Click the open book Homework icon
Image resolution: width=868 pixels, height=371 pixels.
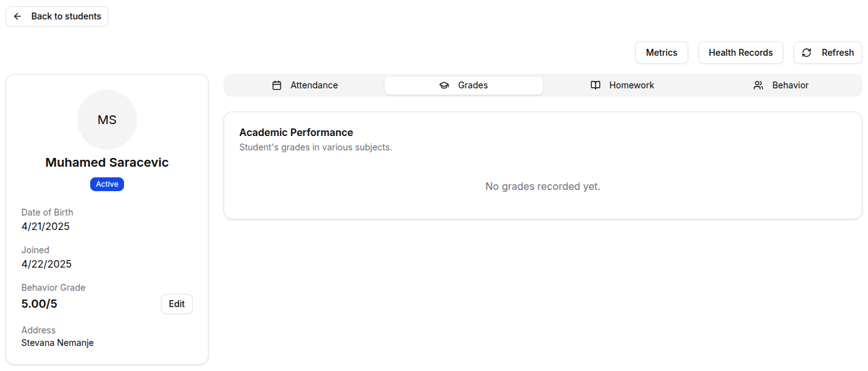point(596,85)
